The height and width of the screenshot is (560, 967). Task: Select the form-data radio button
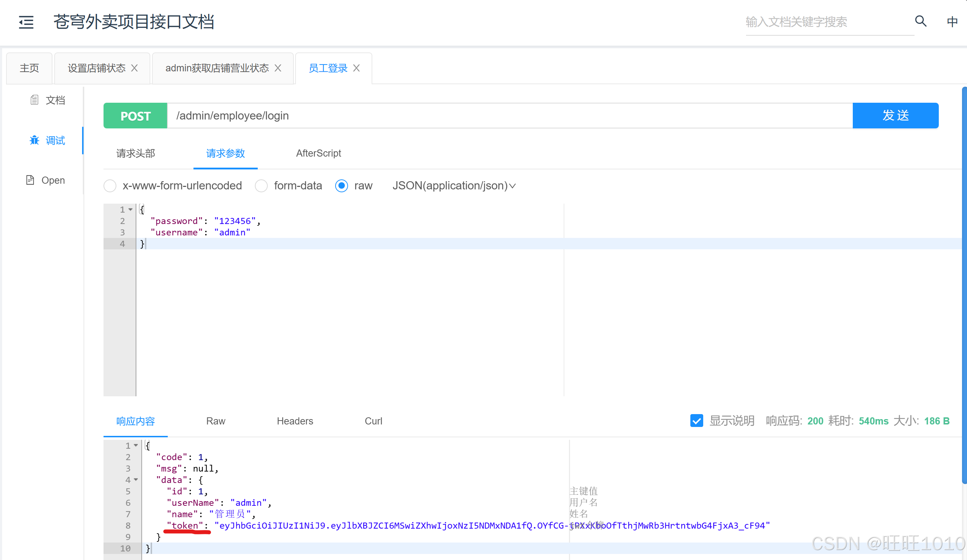pos(261,186)
